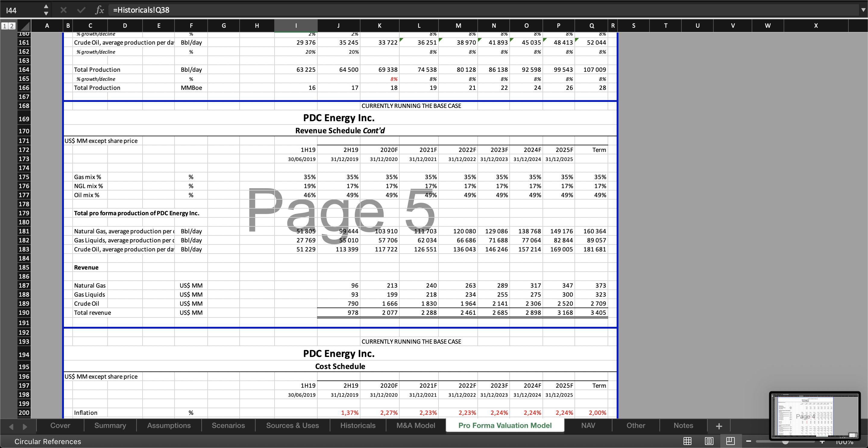This screenshot has width=868, height=448.
Task: Click Gas mix % label
Action: point(88,177)
